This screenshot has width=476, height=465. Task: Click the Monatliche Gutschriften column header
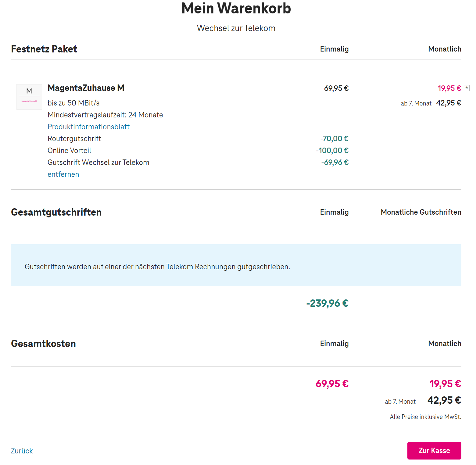point(421,212)
